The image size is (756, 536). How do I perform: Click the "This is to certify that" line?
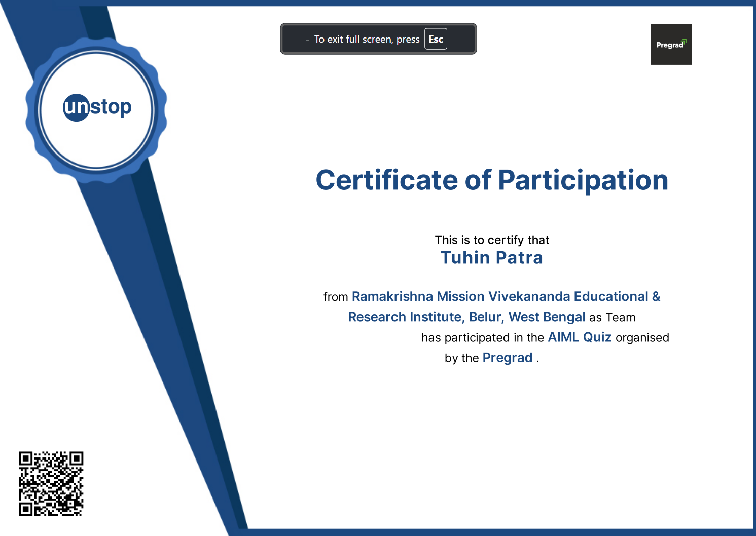tap(492, 240)
